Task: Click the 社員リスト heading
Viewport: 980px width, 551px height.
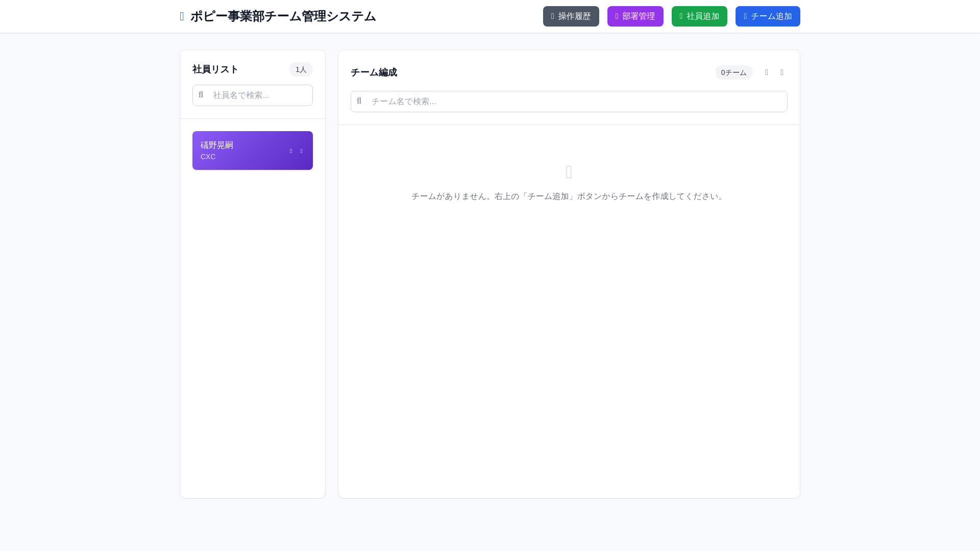Action: tap(215, 69)
